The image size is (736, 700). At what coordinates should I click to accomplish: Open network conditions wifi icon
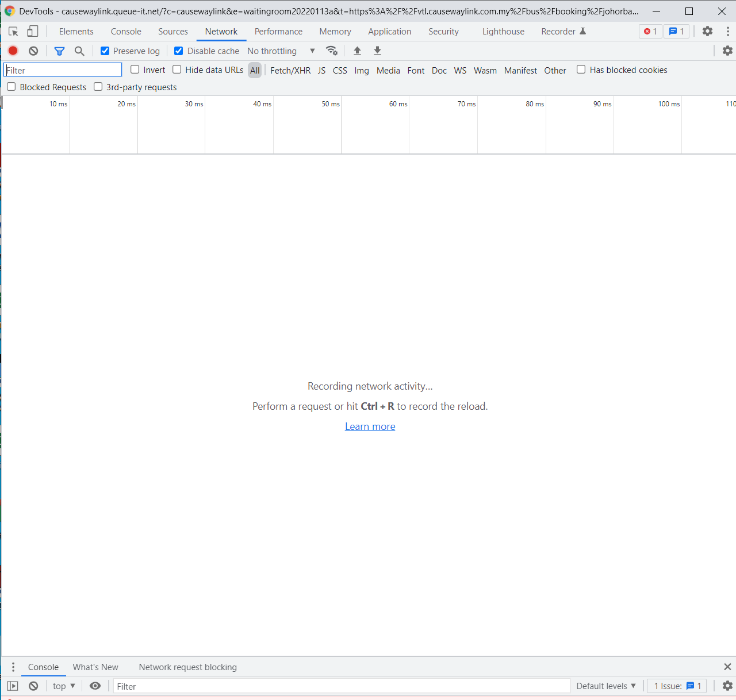[332, 51]
